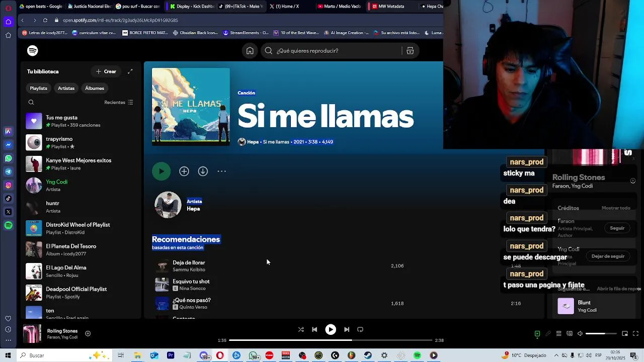Mute audio with speaker icon

coord(580,334)
